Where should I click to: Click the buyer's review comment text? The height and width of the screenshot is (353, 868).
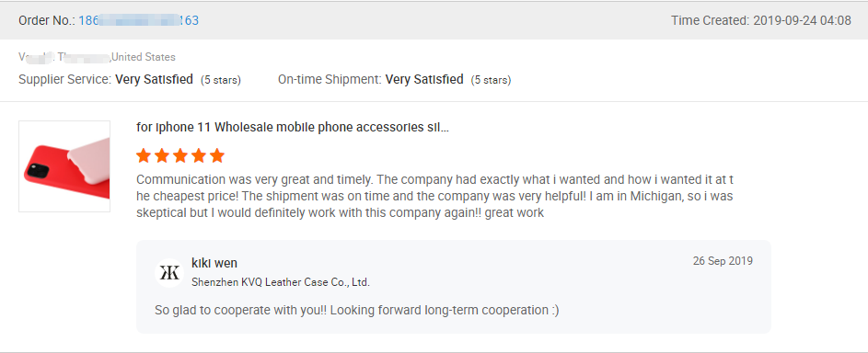(x=434, y=196)
